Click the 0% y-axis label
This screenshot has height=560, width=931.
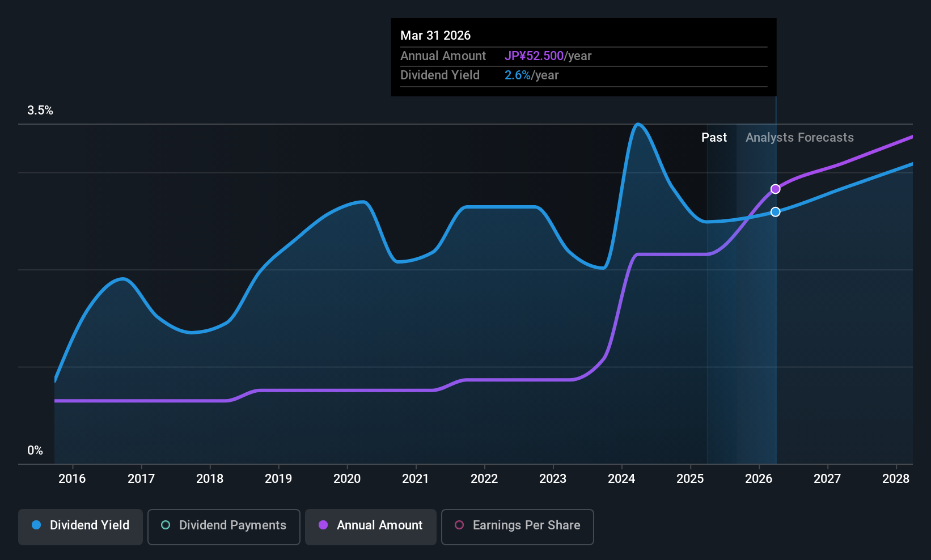pos(35,451)
